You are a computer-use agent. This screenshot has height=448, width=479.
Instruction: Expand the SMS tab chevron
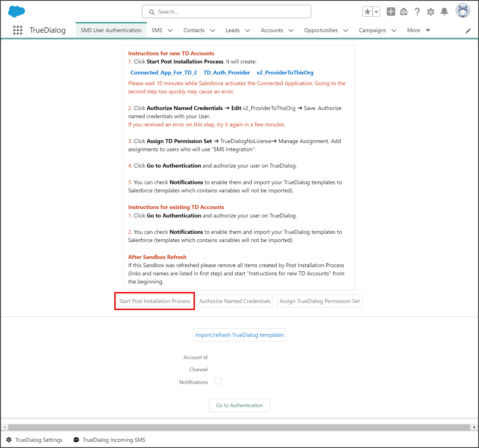pyautogui.click(x=170, y=30)
